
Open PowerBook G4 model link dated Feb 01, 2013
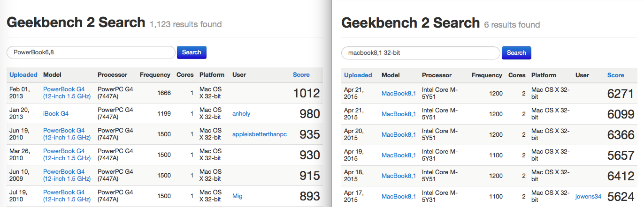(67, 93)
